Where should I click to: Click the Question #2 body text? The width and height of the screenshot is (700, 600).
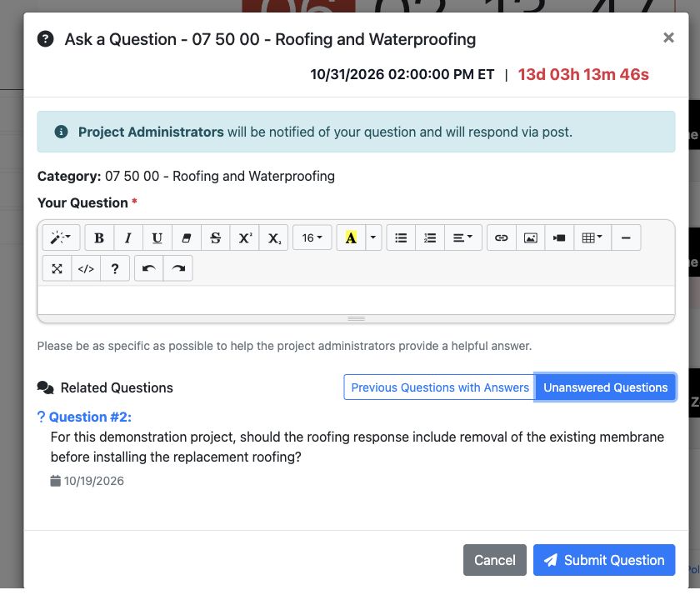pyautogui.click(x=357, y=447)
